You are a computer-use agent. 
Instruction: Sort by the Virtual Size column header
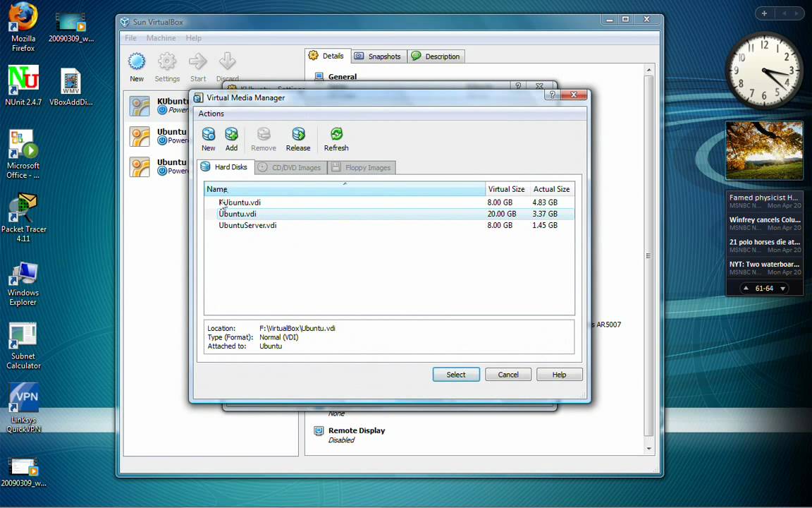coord(508,189)
